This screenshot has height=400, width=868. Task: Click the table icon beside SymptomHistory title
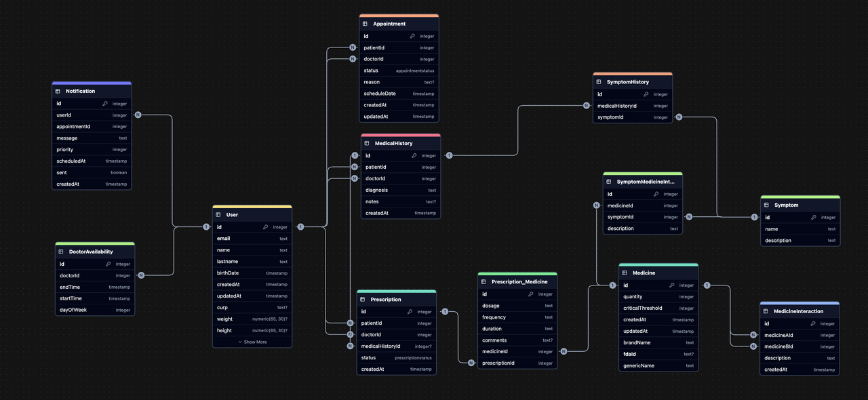(599, 82)
